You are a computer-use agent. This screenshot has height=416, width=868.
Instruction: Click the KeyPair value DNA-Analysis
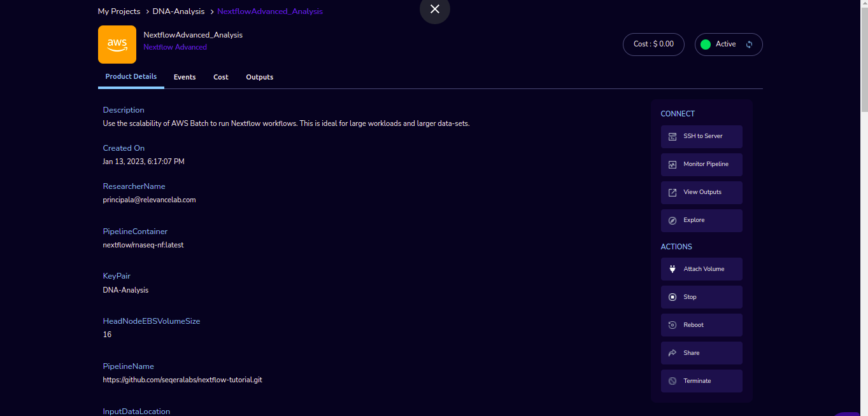coord(125,290)
